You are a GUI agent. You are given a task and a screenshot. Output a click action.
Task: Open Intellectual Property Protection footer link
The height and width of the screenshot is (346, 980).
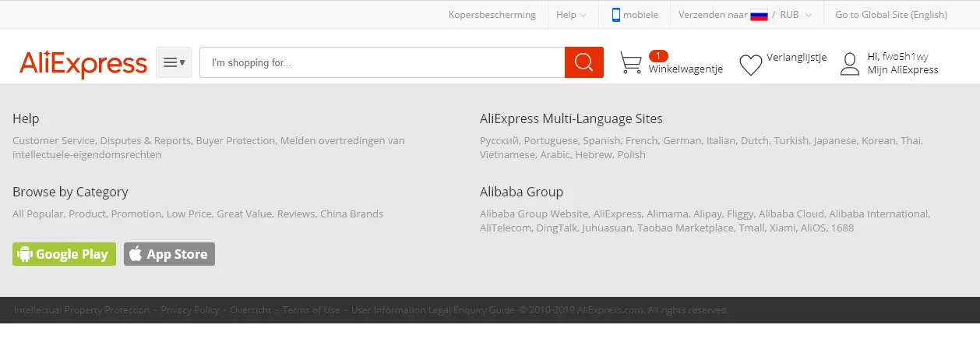point(82,310)
